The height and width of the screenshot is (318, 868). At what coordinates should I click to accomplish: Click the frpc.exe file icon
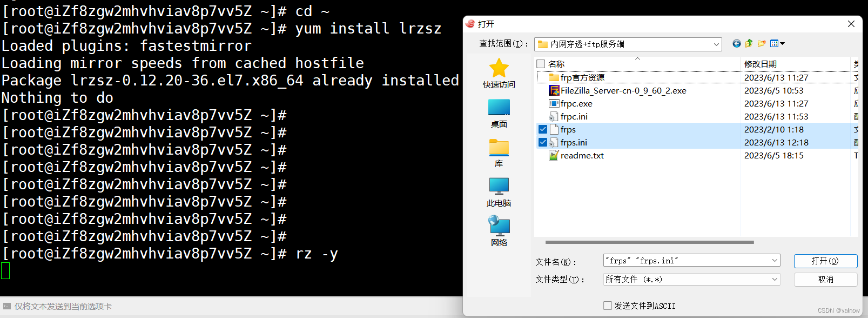tap(554, 103)
